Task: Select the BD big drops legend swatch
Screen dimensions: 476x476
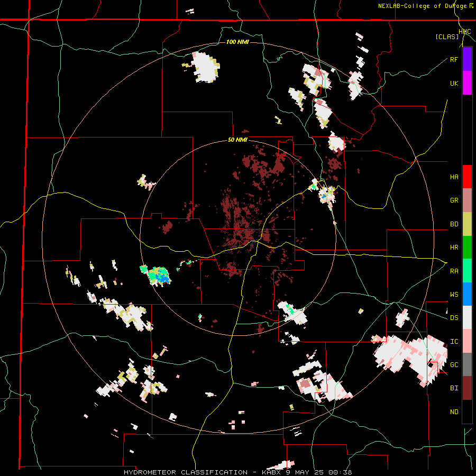Action: (x=467, y=224)
